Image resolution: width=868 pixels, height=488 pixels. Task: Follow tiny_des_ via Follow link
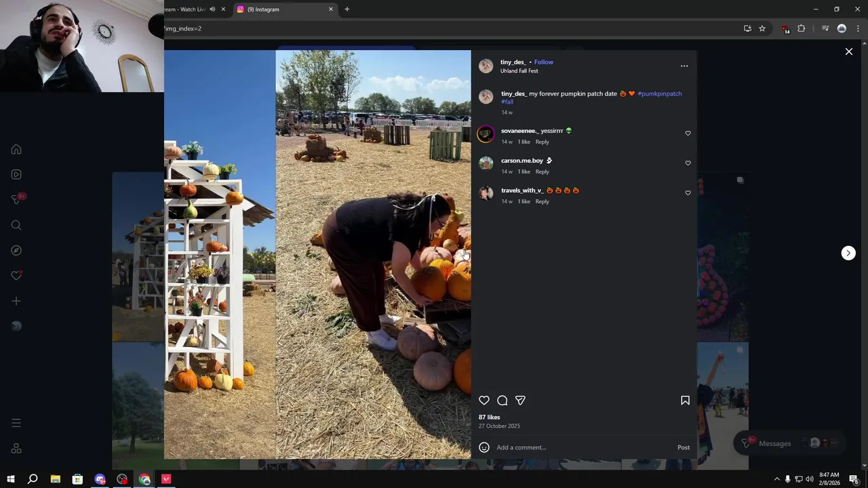(544, 62)
